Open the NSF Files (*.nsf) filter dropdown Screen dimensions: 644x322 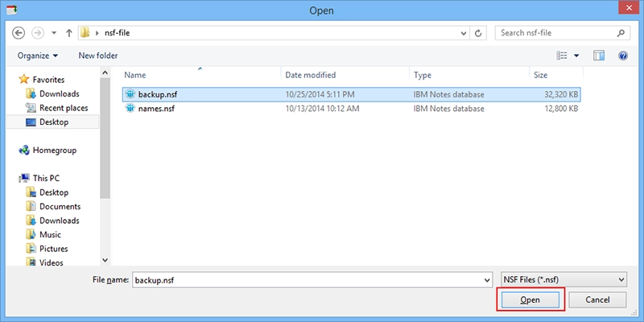coord(564,280)
